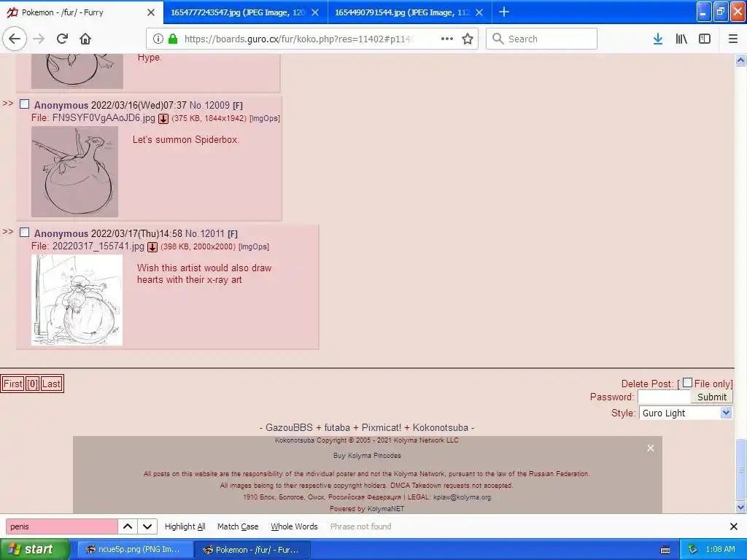Image resolution: width=747 pixels, height=560 pixels.
Task: Focus the find bar text field
Action: (61, 526)
